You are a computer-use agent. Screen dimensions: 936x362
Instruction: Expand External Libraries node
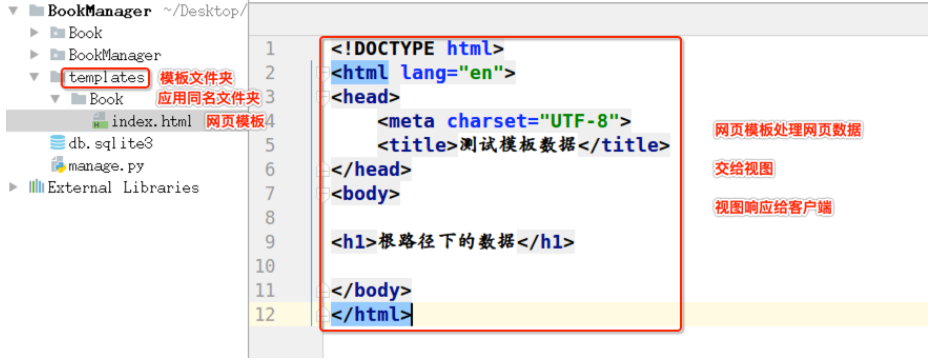(x=13, y=187)
